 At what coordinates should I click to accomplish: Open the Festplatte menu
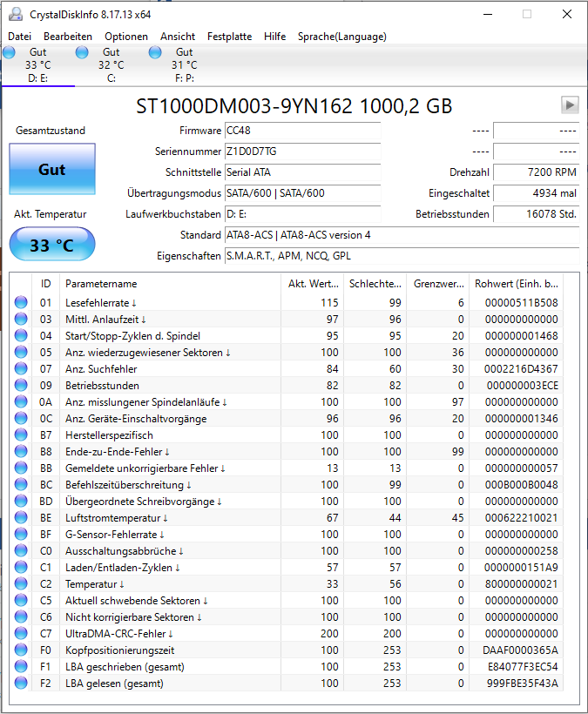(x=230, y=37)
